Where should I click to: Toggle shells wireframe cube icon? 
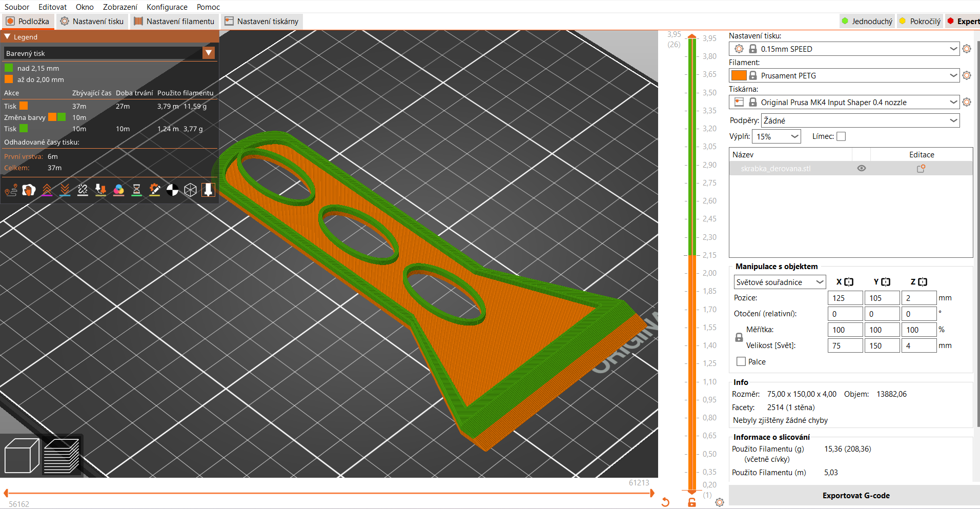pos(190,190)
